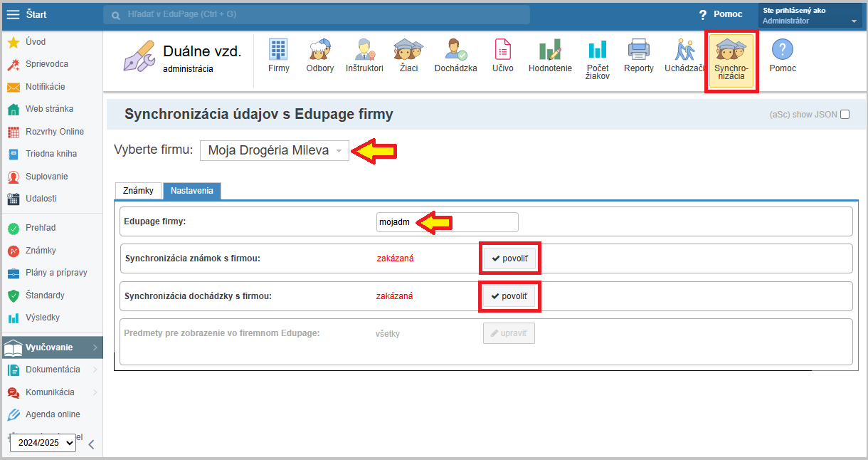Change the school year 2024/2025 dropdown
The image size is (868, 460).
point(43,443)
